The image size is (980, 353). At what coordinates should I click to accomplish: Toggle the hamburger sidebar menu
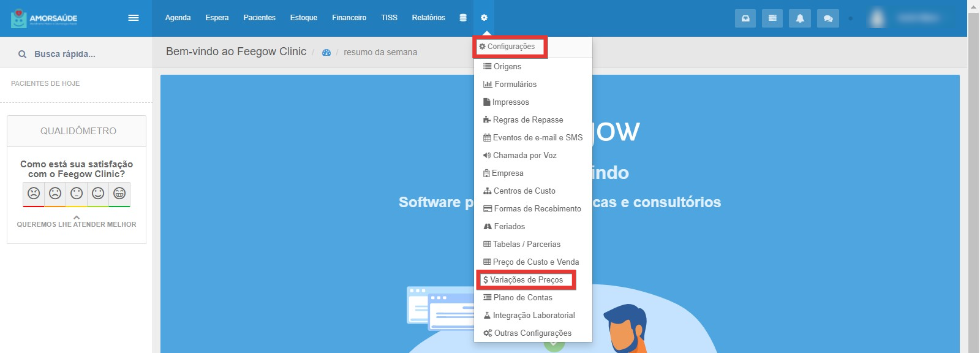point(134,18)
